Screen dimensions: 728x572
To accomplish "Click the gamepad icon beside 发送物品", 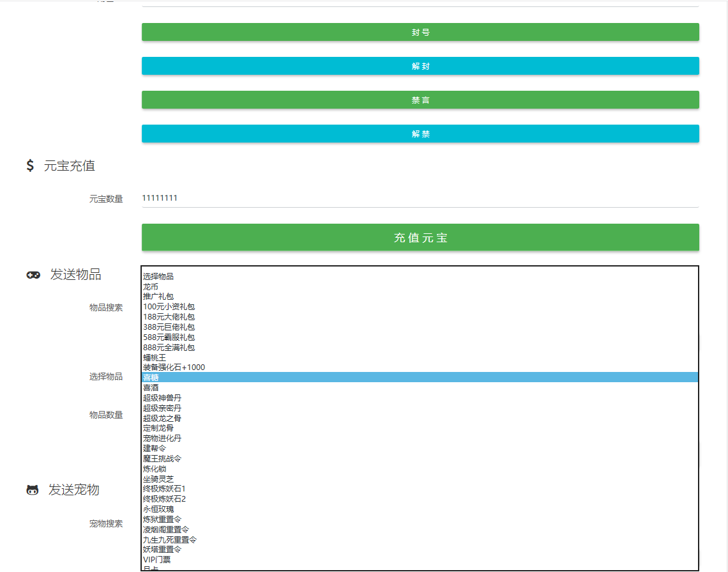I will coord(33,275).
